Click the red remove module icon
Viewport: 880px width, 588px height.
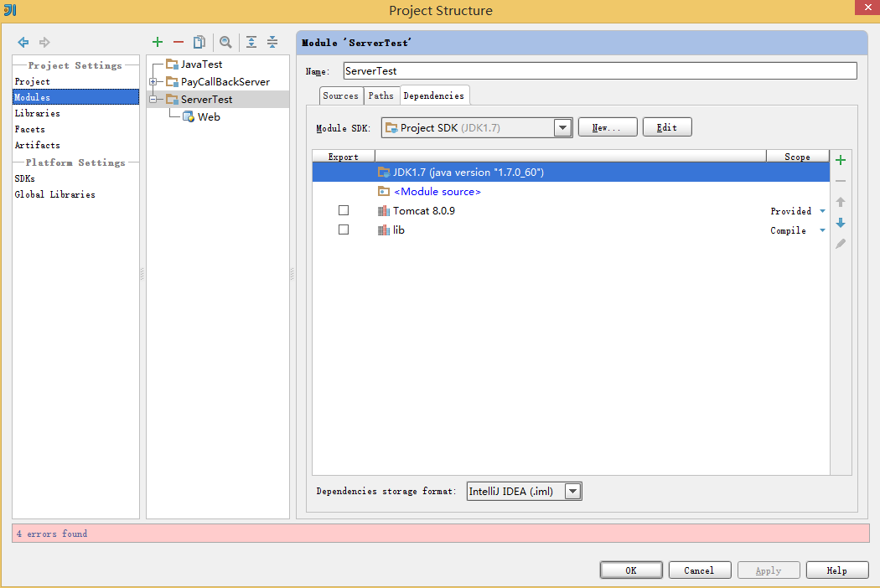pos(178,42)
